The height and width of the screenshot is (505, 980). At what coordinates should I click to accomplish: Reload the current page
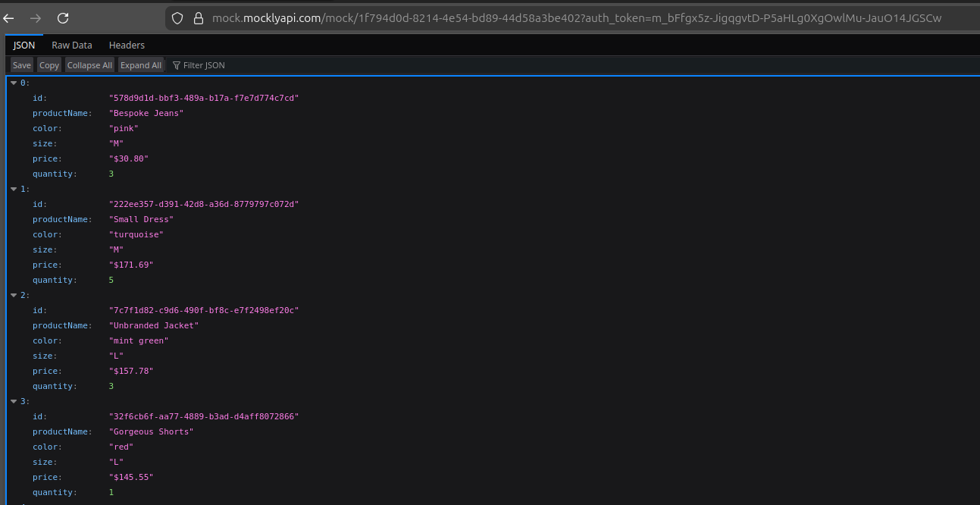point(63,18)
